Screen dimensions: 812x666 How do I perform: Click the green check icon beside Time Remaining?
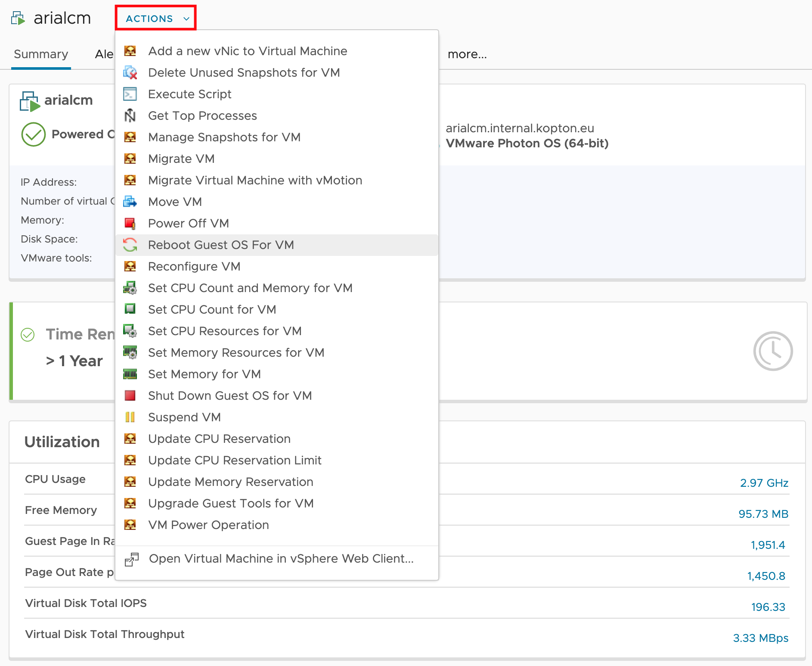[28, 334]
